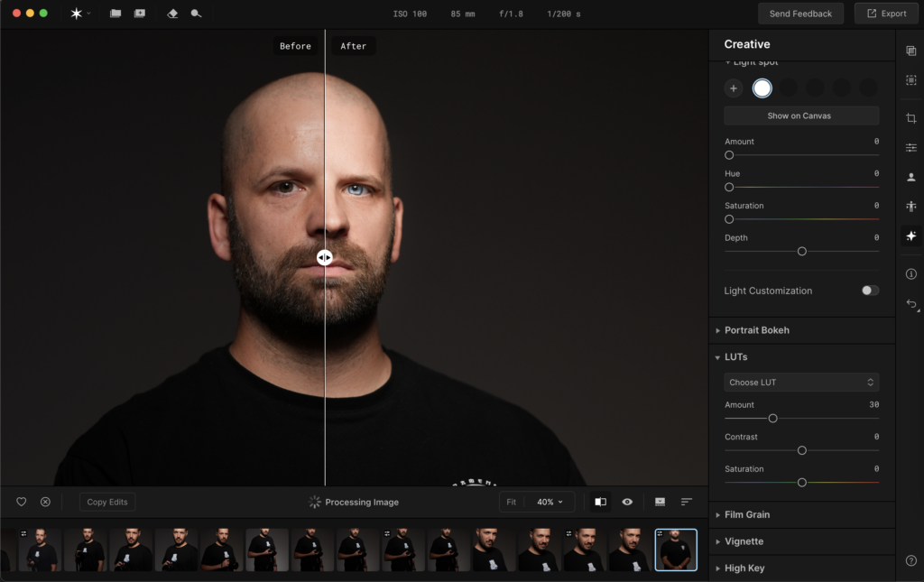
Task: Reject photo with the X circle icon
Action: pos(45,502)
